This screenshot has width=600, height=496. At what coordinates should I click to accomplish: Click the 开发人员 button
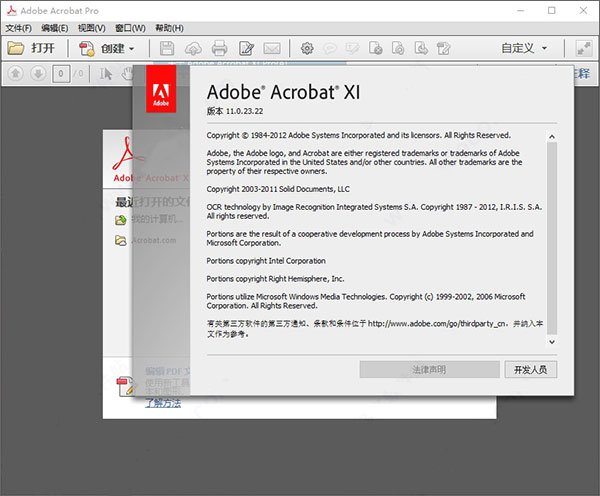click(x=530, y=369)
